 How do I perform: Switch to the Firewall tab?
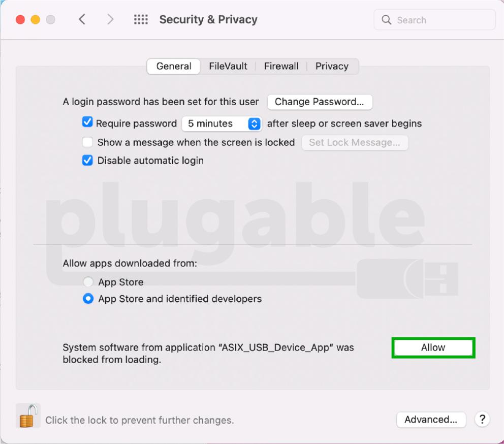(x=281, y=66)
